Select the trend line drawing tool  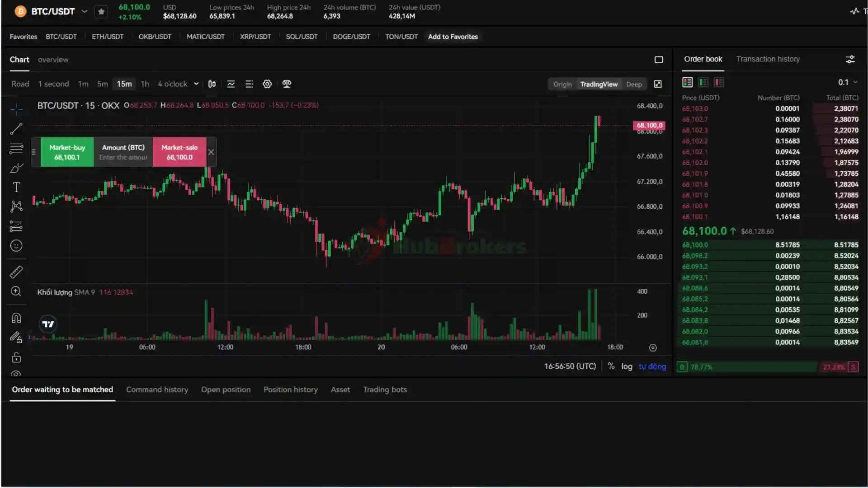[16, 129]
